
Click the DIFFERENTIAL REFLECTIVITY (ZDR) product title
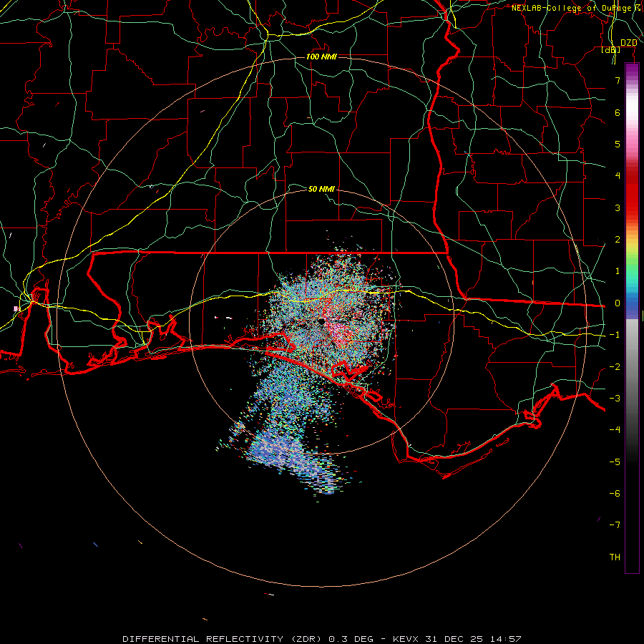click(x=223, y=639)
